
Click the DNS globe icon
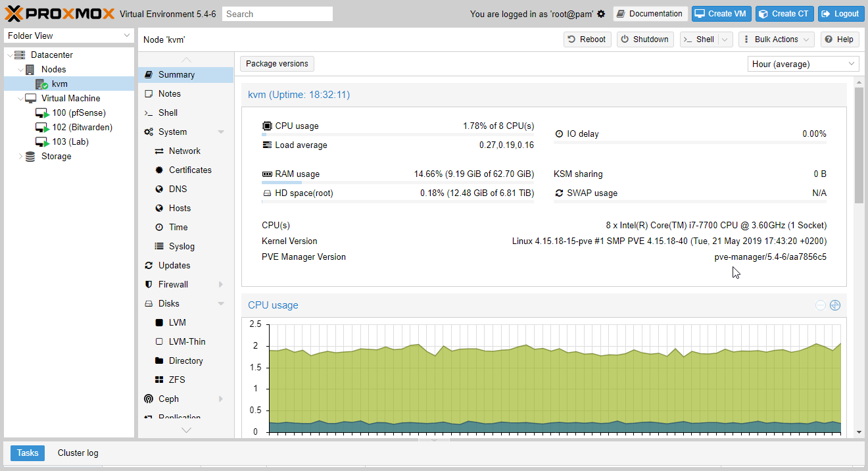coord(159,189)
